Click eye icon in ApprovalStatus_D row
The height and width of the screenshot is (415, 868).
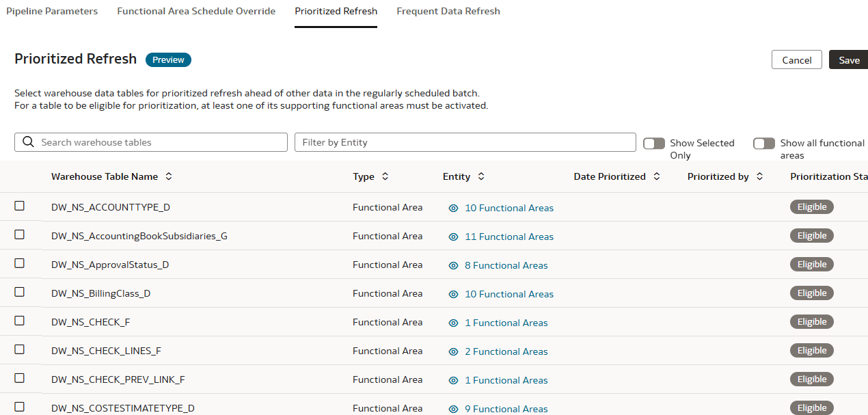click(453, 265)
